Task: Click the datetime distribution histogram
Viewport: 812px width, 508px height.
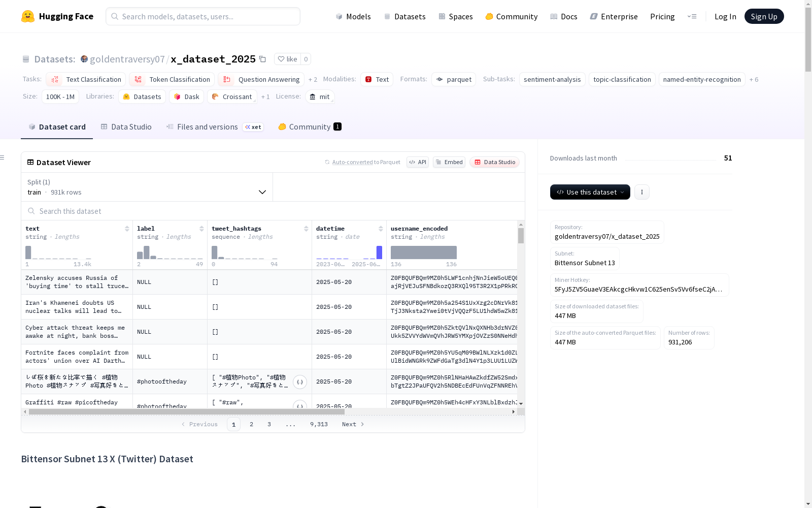Action: [x=349, y=252]
